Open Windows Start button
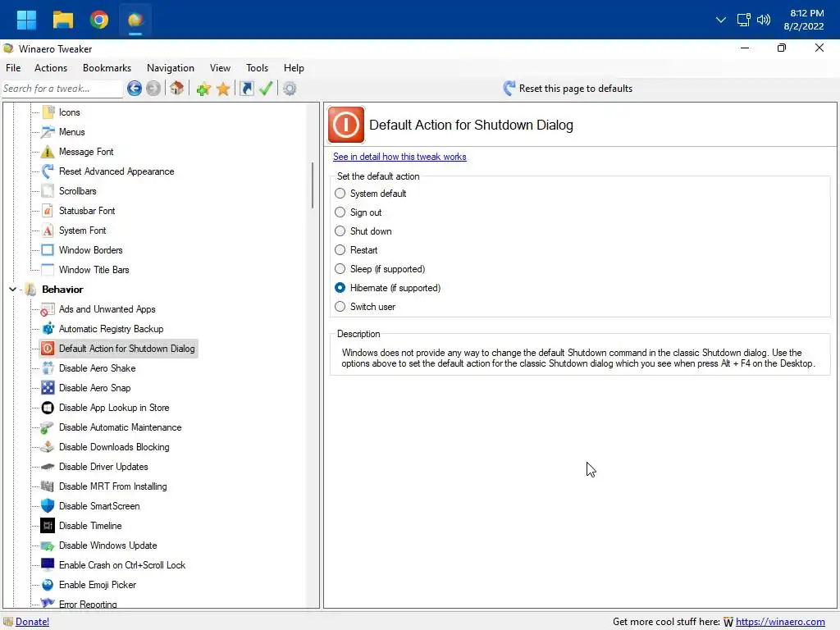The height and width of the screenshot is (630, 840). point(26,20)
